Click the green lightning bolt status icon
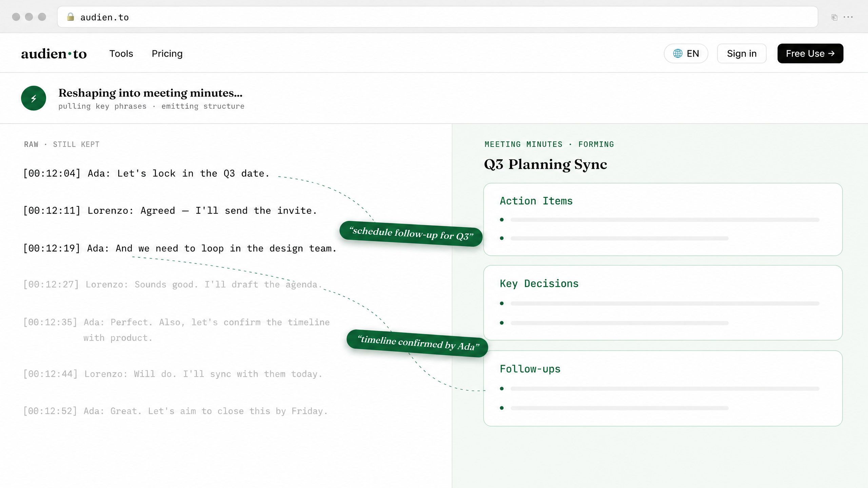Image resolution: width=868 pixels, height=488 pixels. click(34, 98)
